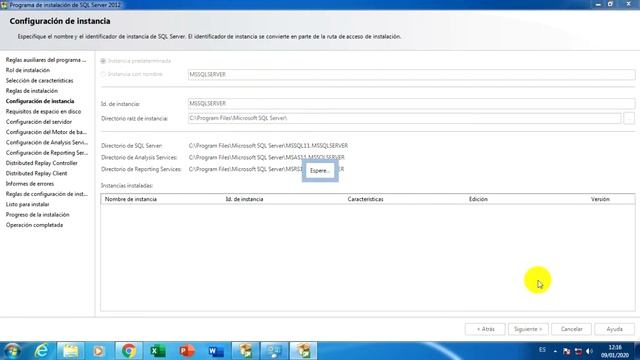The height and width of the screenshot is (360, 640).
Task: Select Configuración de Reporting Ser... step
Action: coord(47,153)
